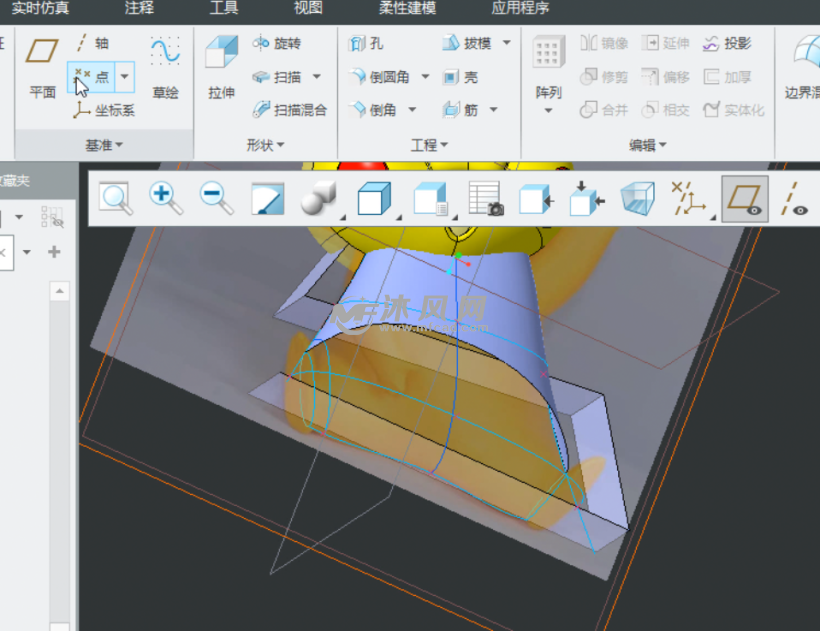The width and height of the screenshot is (820, 631).
Task: Click the cube with left arrow view-normal icon
Action: [536, 200]
